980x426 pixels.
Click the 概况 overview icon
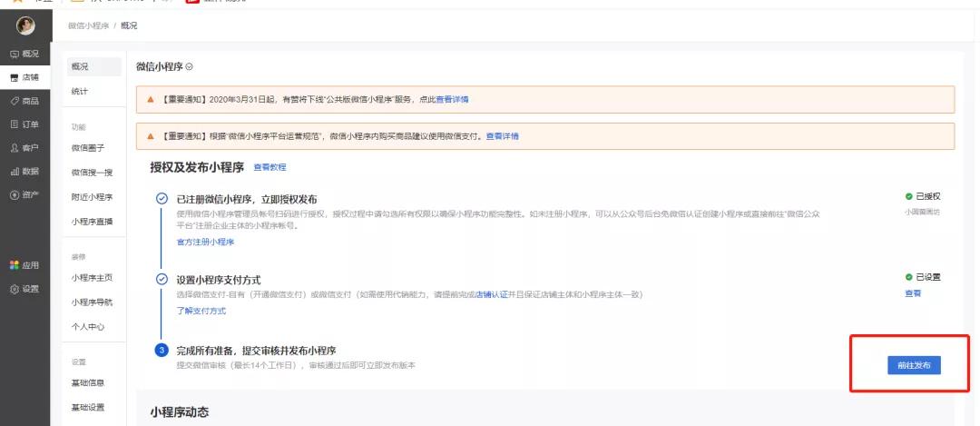15,54
